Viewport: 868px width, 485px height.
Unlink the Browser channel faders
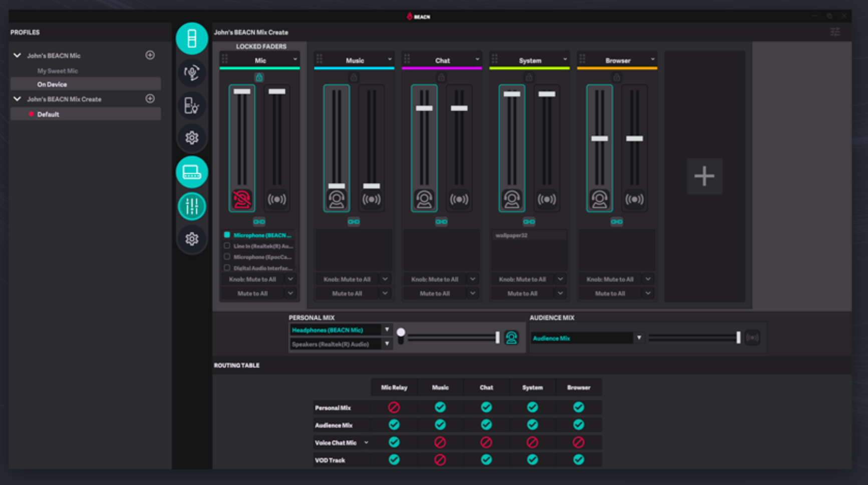[x=617, y=222]
